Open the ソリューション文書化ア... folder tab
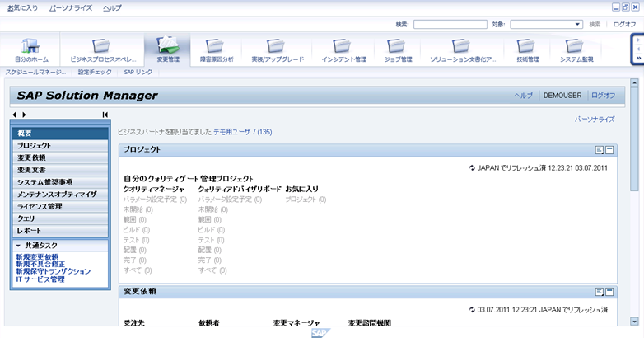 463,49
